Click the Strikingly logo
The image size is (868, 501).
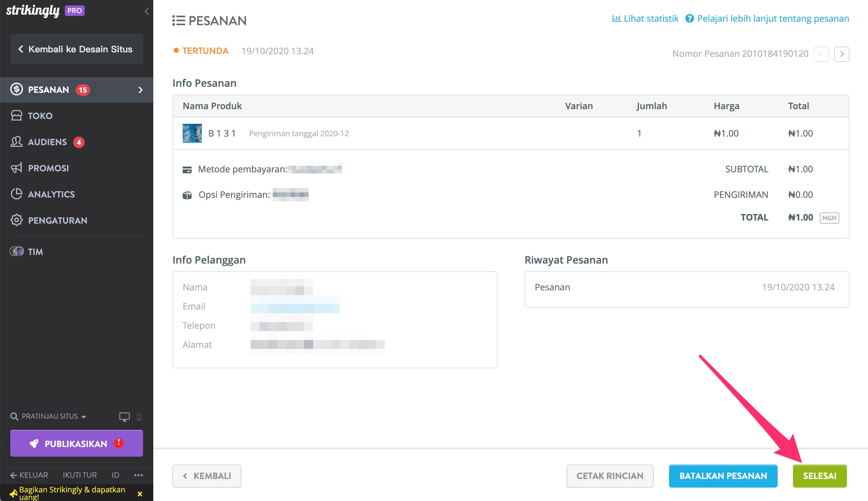tap(33, 11)
